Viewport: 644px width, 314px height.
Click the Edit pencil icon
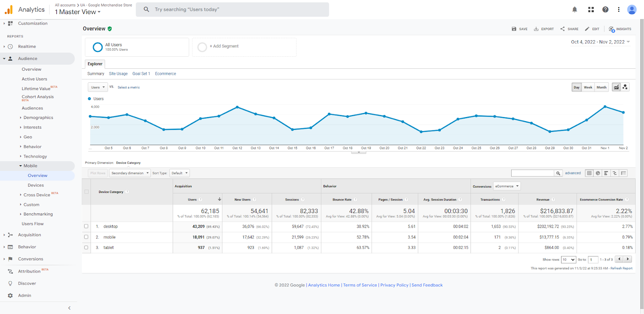(x=587, y=29)
